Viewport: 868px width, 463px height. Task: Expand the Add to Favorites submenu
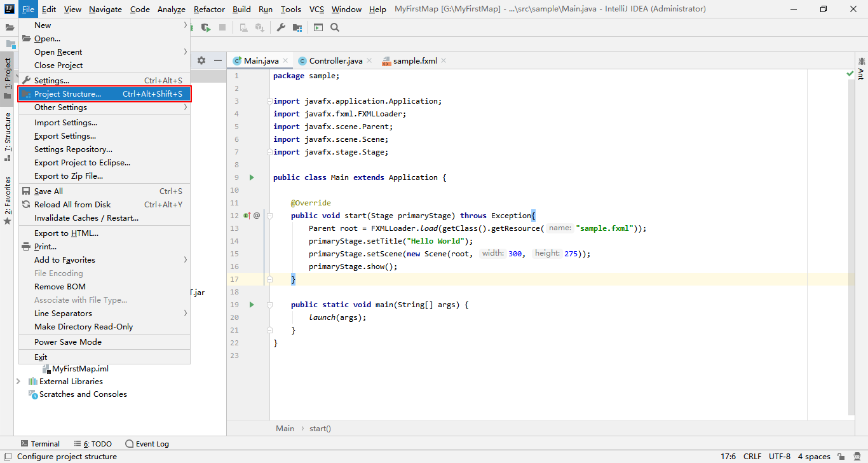click(104, 259)
